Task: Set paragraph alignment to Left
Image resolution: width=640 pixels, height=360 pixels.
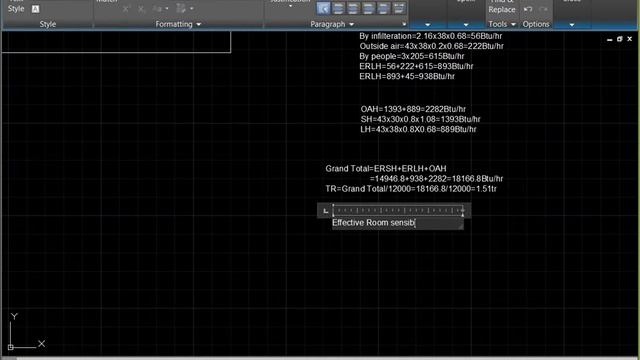Action: [x=338, y=8]
